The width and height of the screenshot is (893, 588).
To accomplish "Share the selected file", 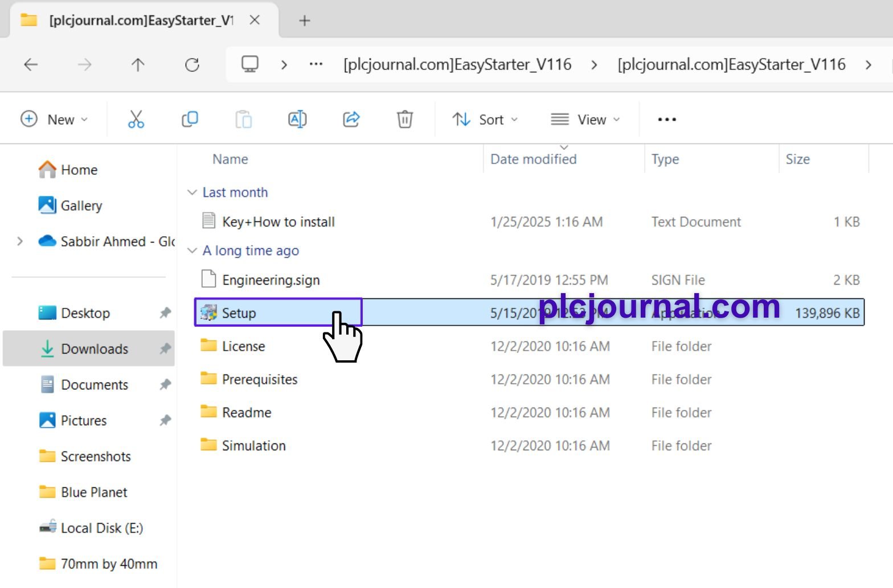I will (x=351, y=120).
